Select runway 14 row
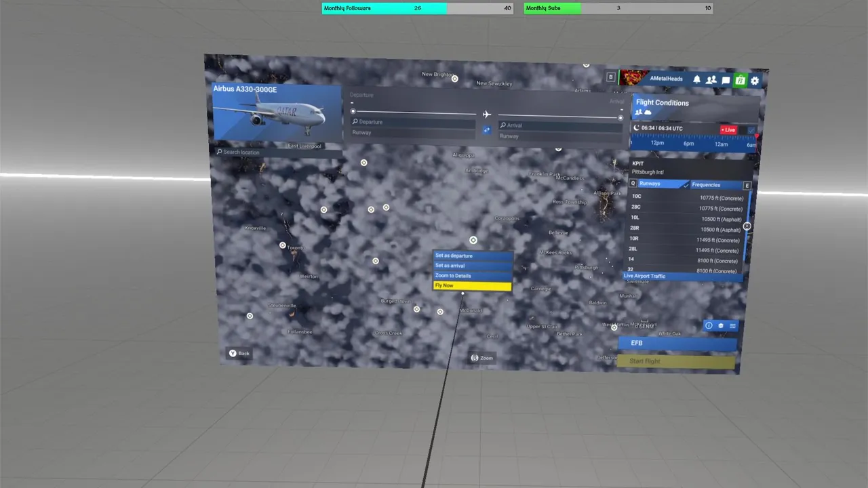This screenshot has width=868, height=488. point(684,260)
